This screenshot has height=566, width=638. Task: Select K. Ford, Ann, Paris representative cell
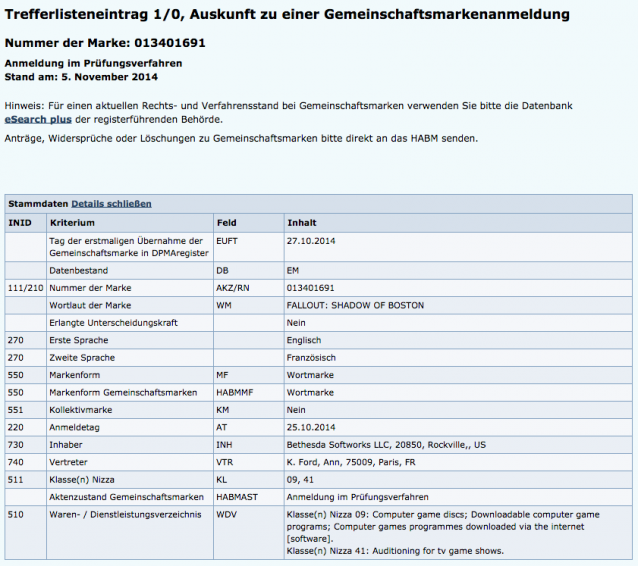[x=458, y=462]
